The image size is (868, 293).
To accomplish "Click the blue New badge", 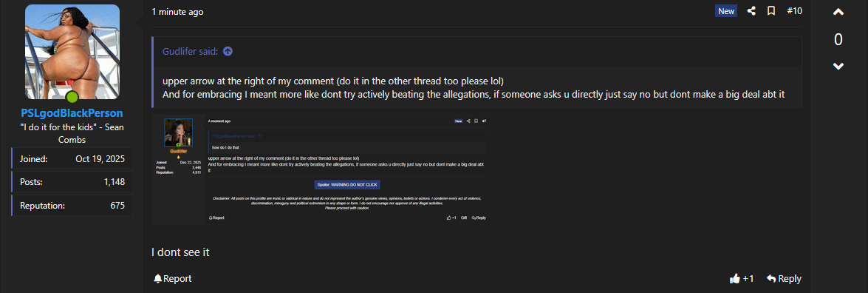I will (x=725, y=11).
